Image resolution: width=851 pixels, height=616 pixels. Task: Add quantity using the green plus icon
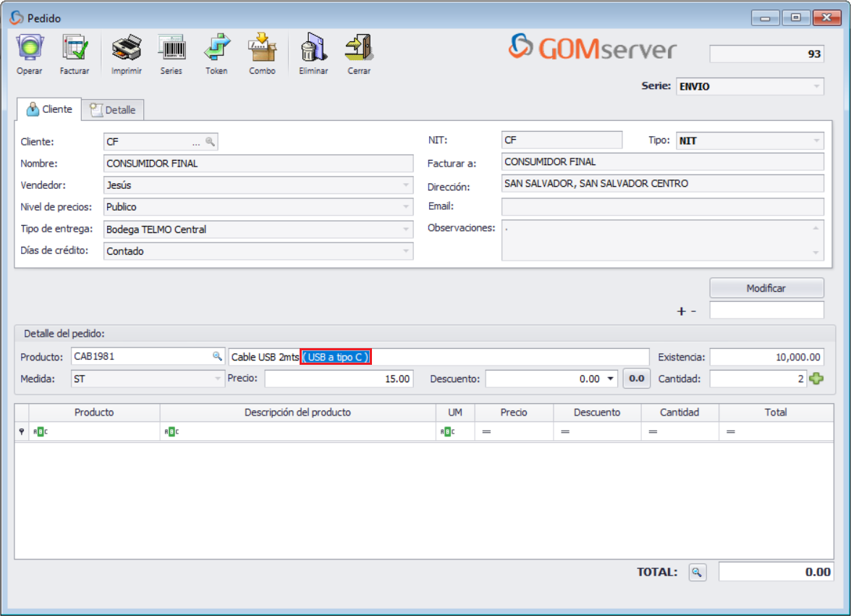click(x=816, y=378)
